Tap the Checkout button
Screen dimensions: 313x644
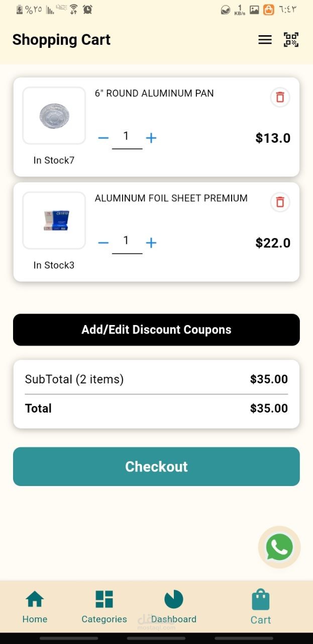point(156,466)
